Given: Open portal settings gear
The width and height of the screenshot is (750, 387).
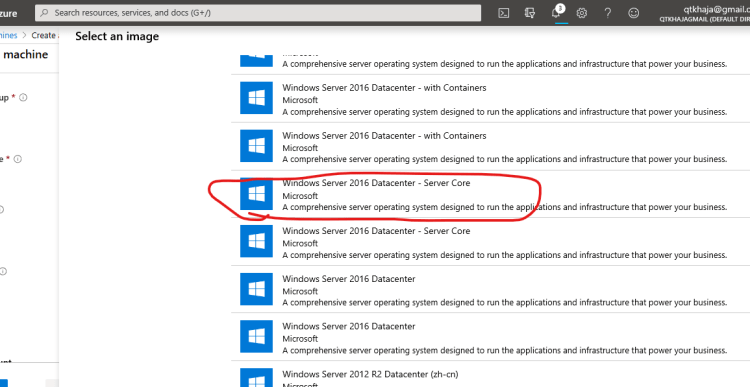Looking at the screenshot, I should click(582, 13).
